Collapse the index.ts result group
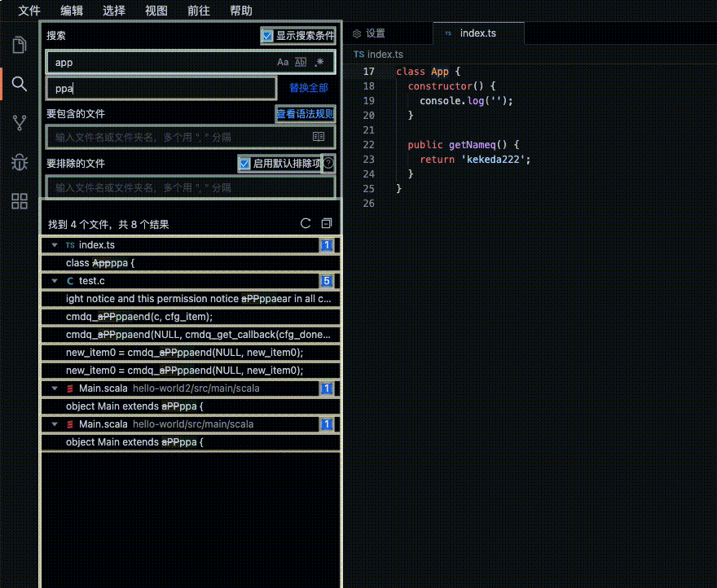The height and width of the screenshot is (588, 717). click(x=55, y=245)
